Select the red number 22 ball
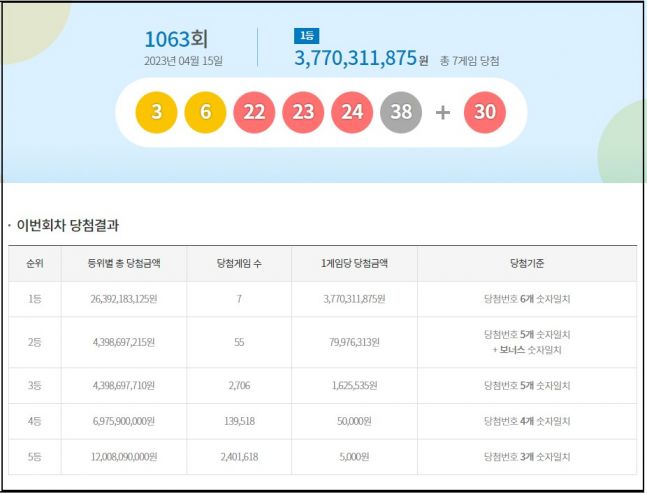This screenshot has width=647, height=494. tap(254, 113)
